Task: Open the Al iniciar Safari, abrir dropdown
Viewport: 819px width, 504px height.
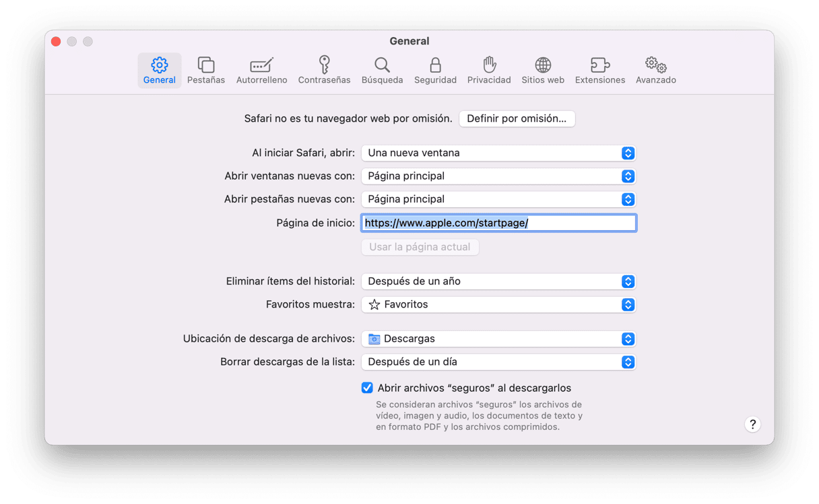Action: [x=498, y=153]
